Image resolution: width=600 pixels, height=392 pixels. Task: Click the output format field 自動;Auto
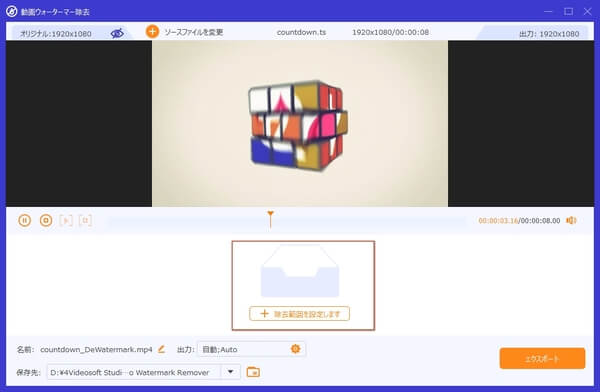click(x=251, y=349)
